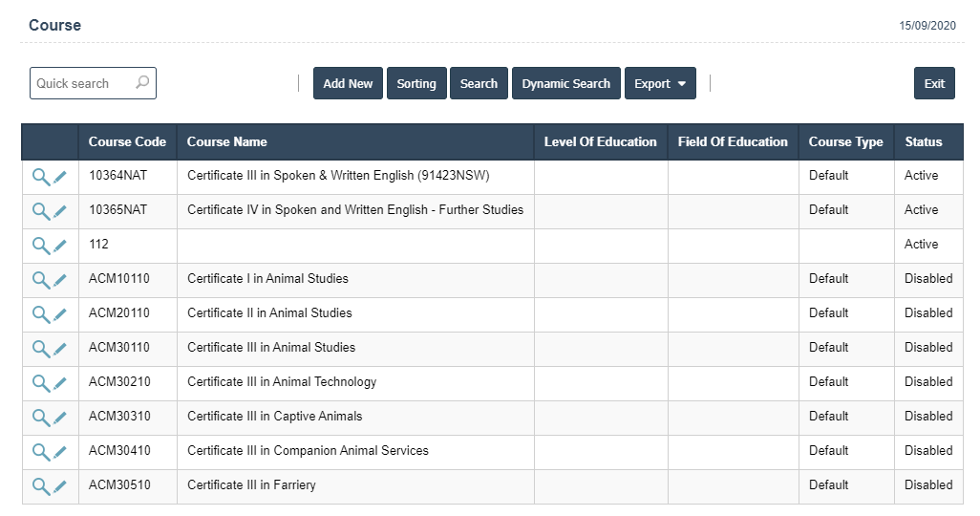Click the edit pencil icon for course 10365NAT
This screenshot has width=980, height=516.
tap(60, 211)
